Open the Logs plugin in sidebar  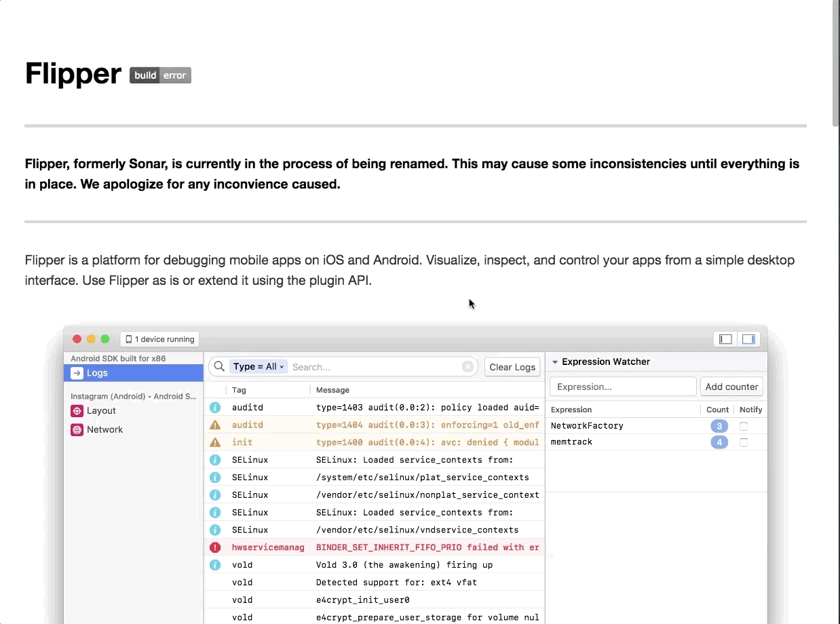tap(134, 373)
